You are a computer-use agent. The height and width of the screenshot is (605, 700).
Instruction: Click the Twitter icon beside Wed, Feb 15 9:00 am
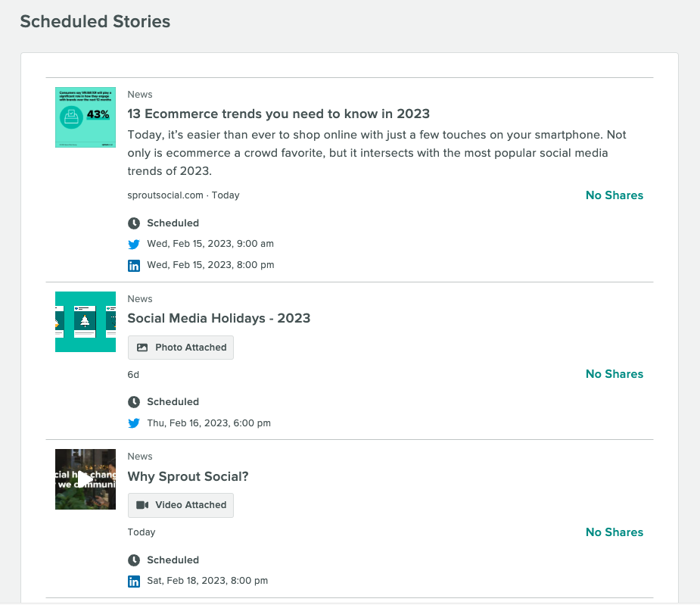pos(134,244)
